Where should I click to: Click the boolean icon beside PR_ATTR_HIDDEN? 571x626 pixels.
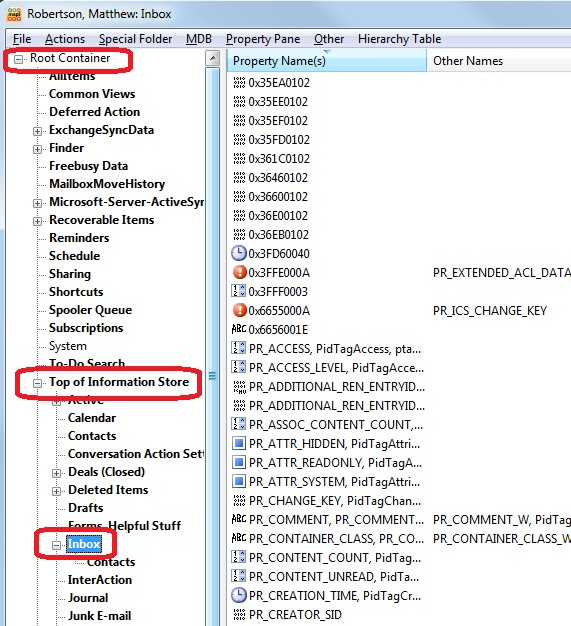239,443
